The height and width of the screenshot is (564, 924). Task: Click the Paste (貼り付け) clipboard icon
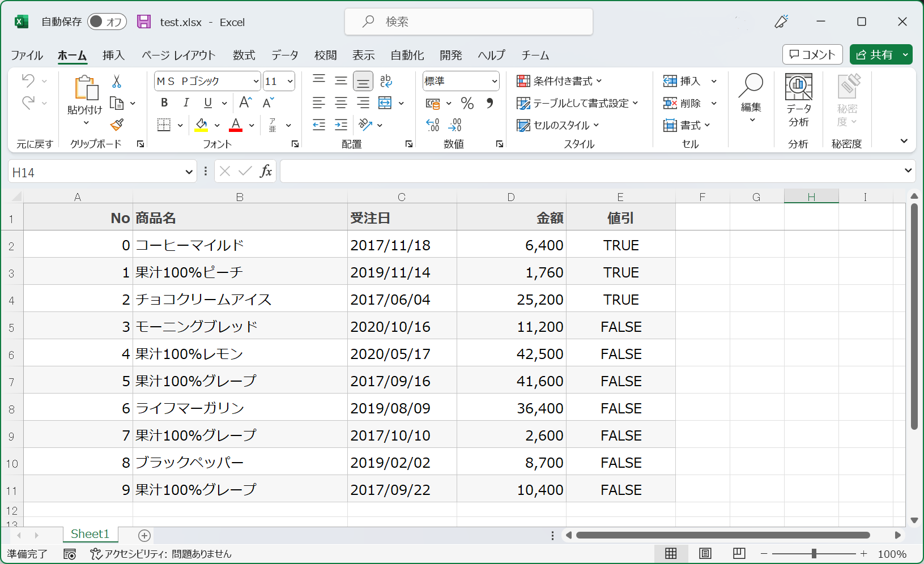click(86, 88)
